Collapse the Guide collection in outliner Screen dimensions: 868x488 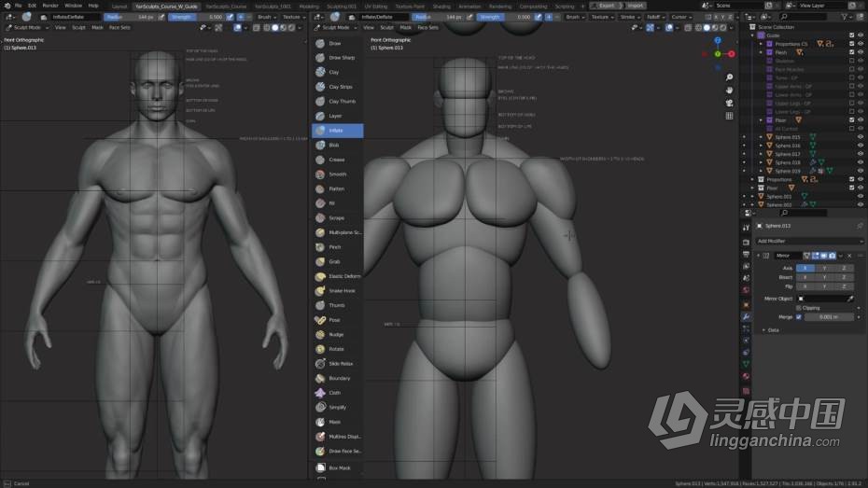pyautogui.click(x=753, y=35)
